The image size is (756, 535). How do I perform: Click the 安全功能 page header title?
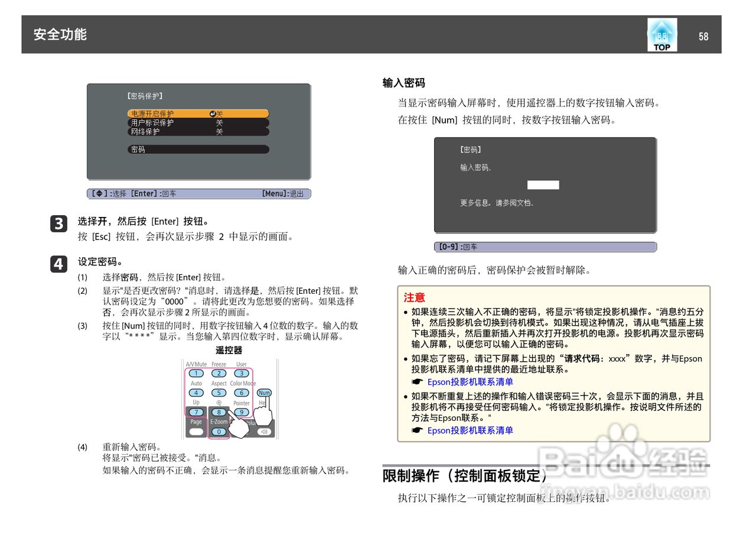tap(60, 34)
